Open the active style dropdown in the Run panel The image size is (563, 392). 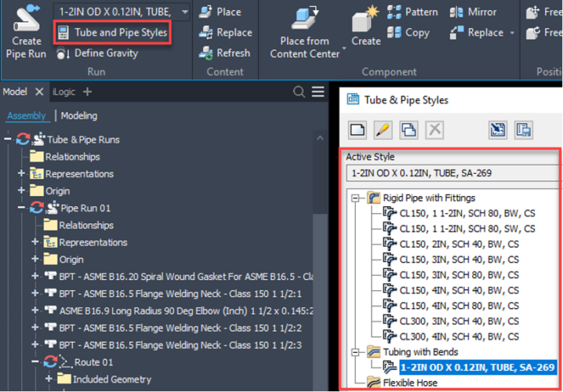184,12
